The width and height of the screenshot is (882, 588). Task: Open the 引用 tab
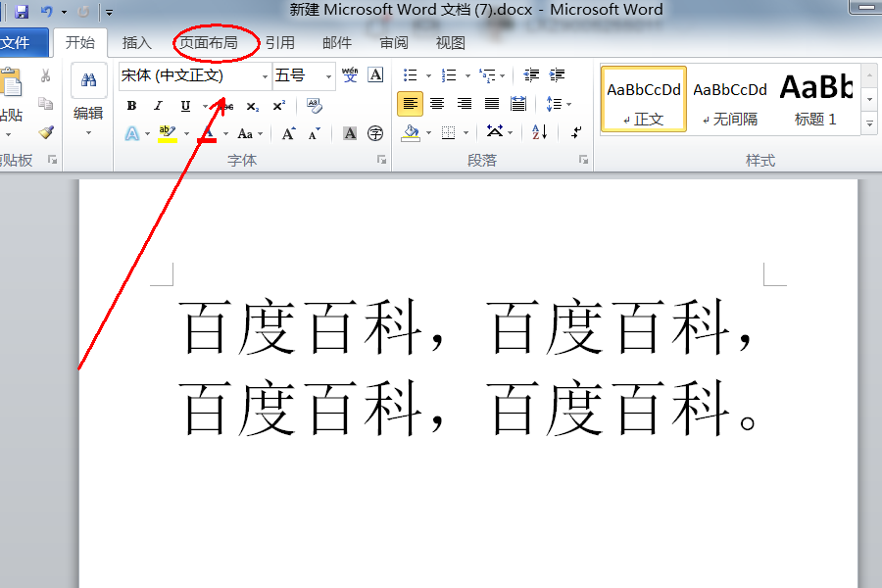coord(280,43)
